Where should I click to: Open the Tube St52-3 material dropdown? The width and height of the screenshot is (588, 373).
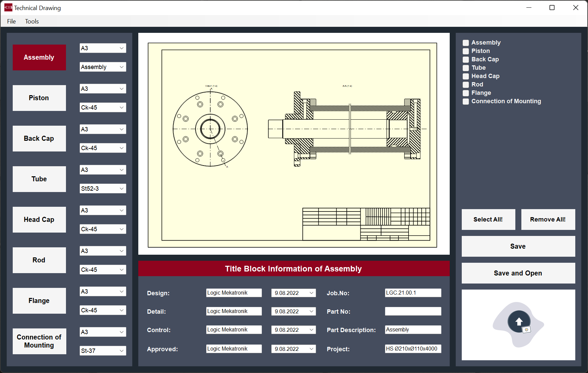(x=103, y=189)
